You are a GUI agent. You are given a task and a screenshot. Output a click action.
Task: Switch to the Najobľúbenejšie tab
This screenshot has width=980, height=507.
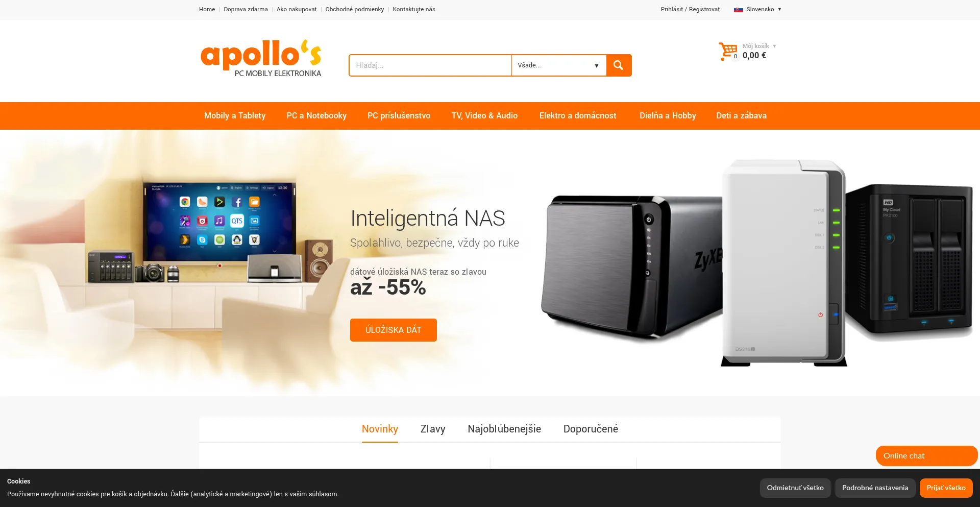504,429
